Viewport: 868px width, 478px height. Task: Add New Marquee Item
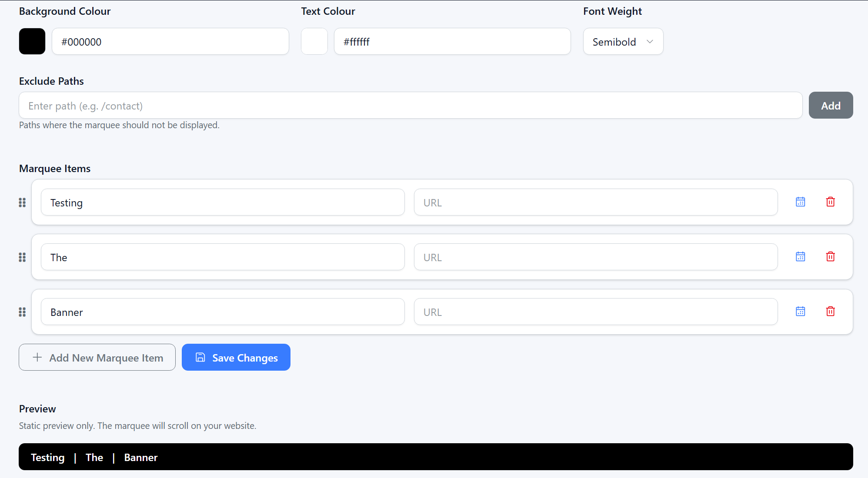tap(97, 357)
